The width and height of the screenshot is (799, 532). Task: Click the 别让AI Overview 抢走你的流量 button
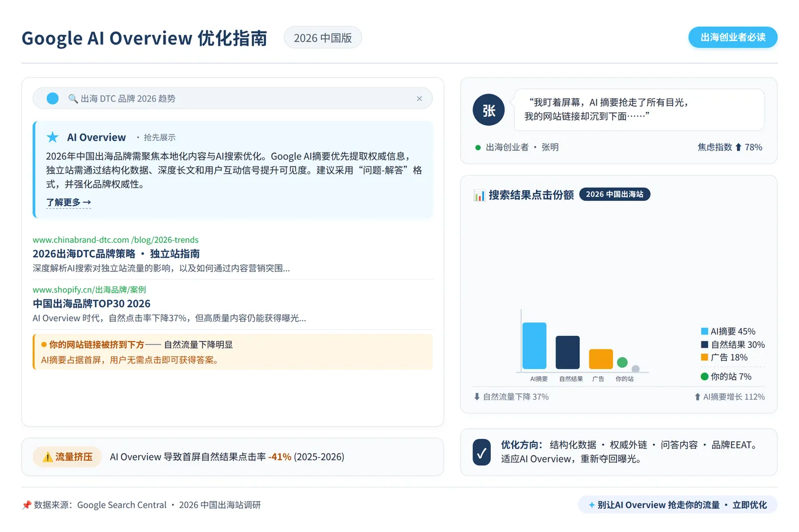coord(678,505)
